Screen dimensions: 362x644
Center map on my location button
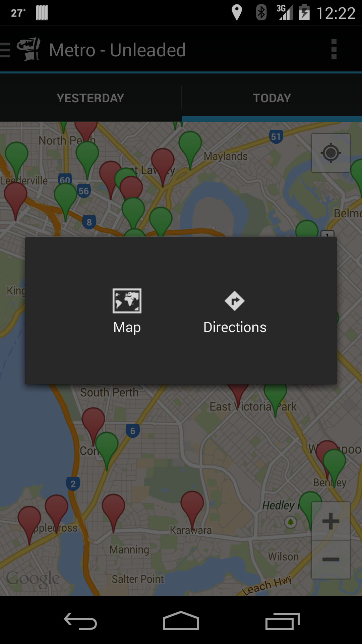coord(331,153)
